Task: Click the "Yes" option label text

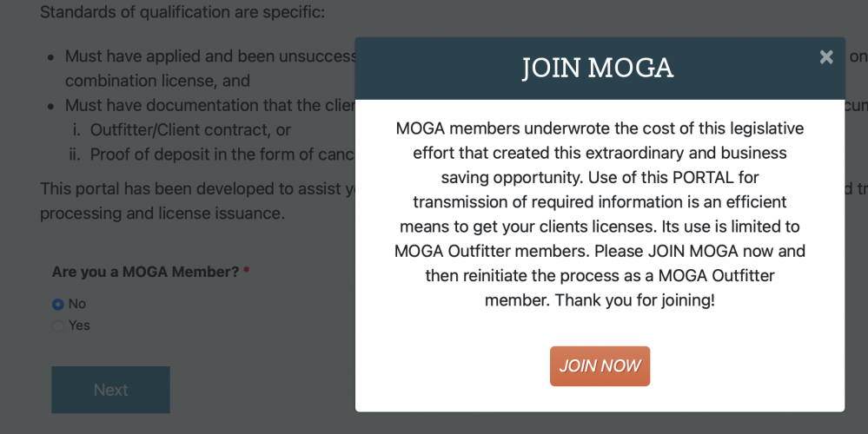Action: click(79, 325)
